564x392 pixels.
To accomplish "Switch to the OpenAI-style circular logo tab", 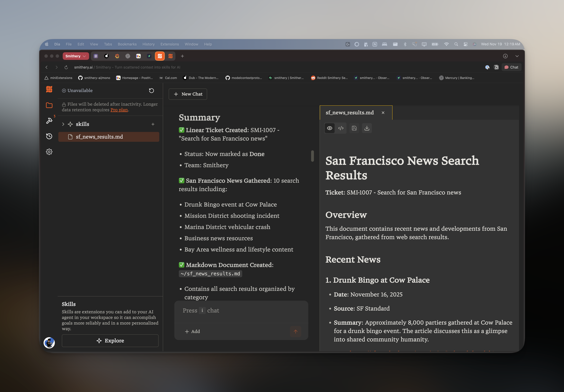I will click(x=128, y=56).
